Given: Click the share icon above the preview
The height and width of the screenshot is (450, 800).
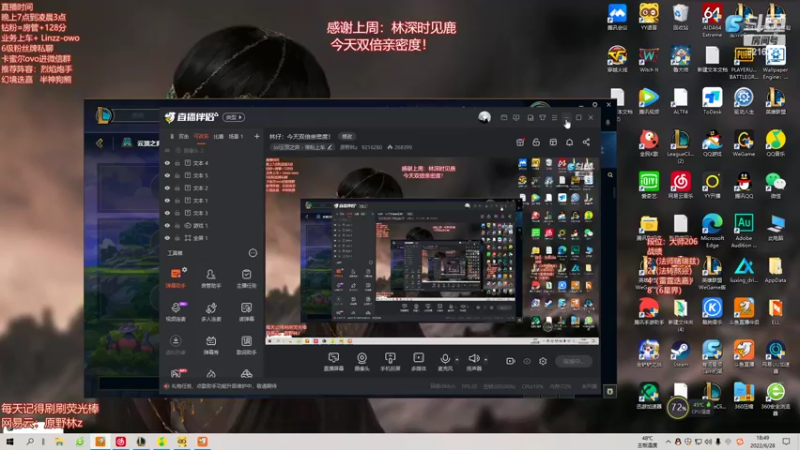Looking at the screenshot, I should (x=586, y=142).
